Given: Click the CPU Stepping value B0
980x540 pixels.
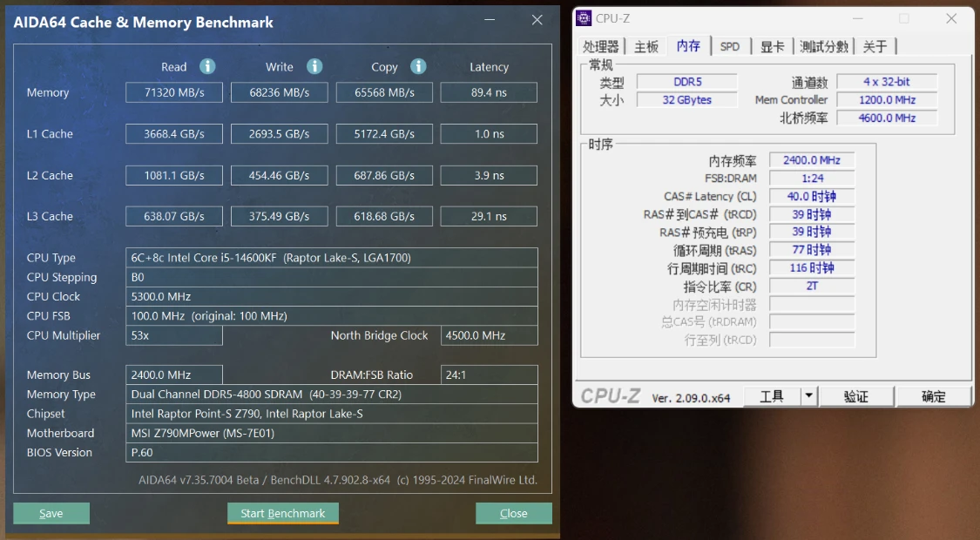Looking at the screenshot, I should point(332,277).
